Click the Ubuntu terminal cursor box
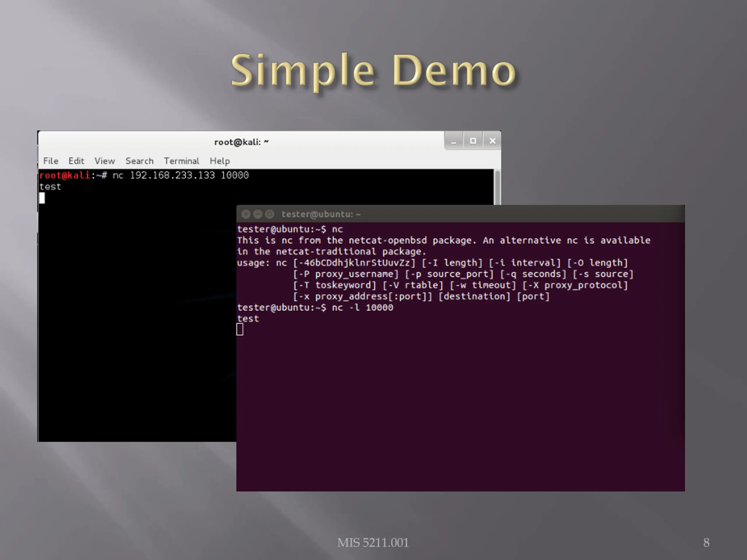The image size is (747, 560). tap(240, 329)
